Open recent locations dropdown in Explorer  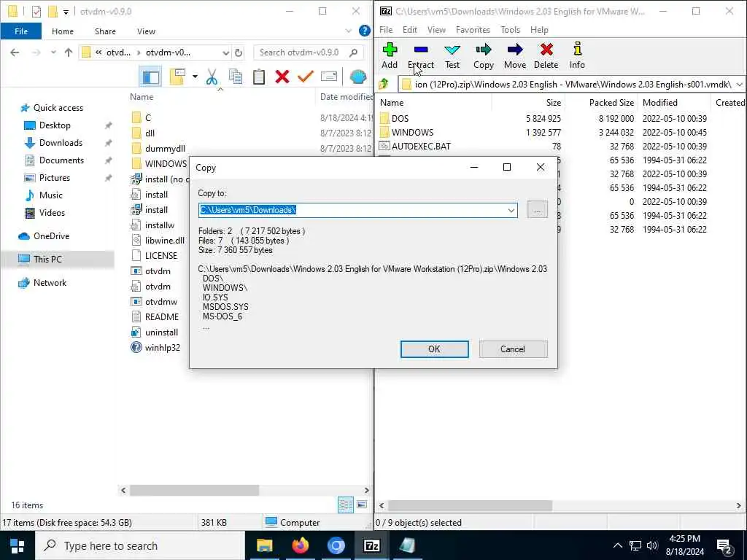(53, 52)
